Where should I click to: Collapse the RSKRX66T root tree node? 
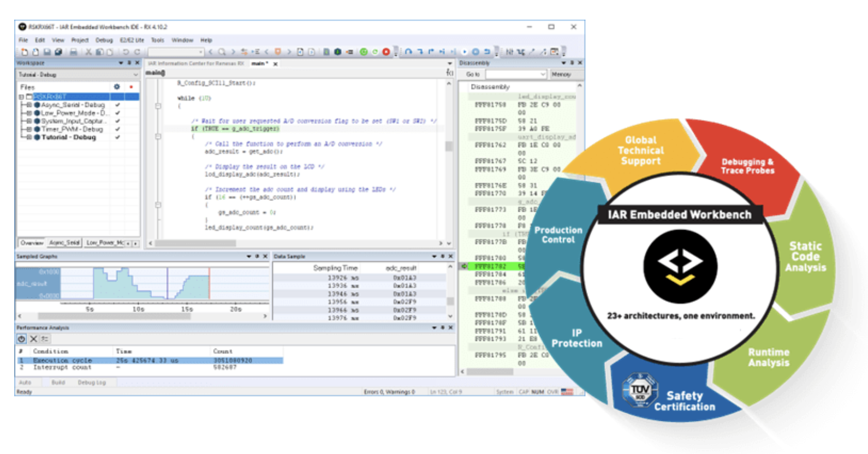pyautogui.click(x=21, y=97)
